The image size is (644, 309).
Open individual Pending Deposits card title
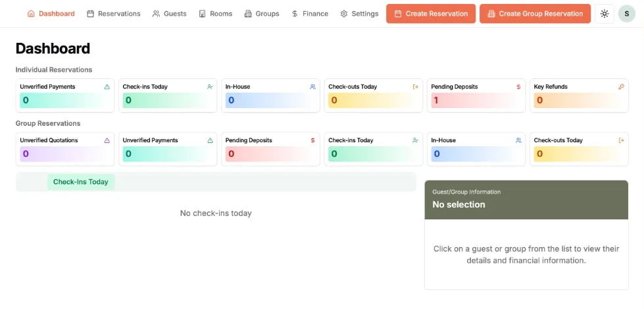coord(455,87)
